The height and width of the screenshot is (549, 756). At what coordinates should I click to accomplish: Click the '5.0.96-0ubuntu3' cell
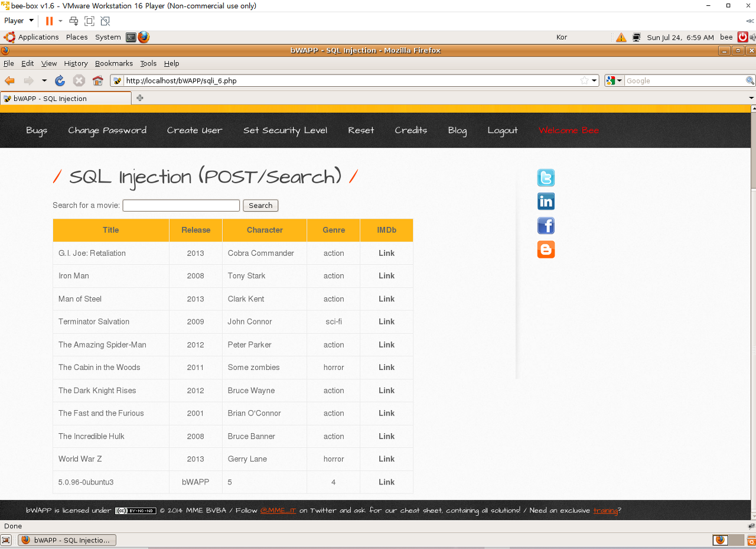pos(111,482)
